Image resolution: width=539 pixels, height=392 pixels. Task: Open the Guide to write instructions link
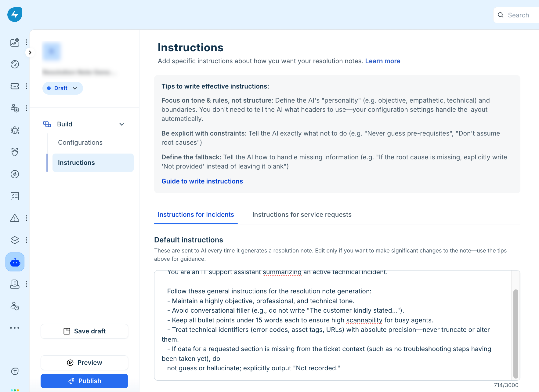click(202, 181)
